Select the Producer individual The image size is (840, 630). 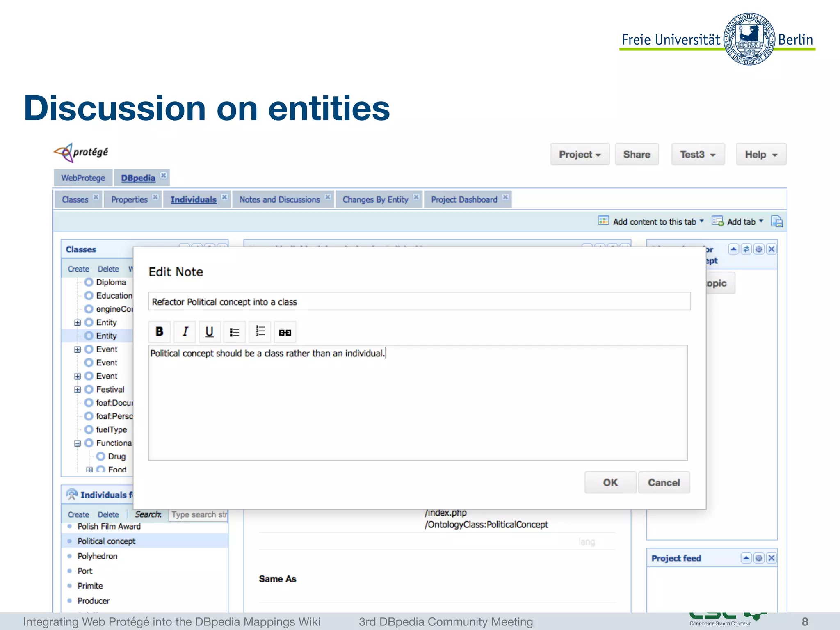click(x=94, y=601)
